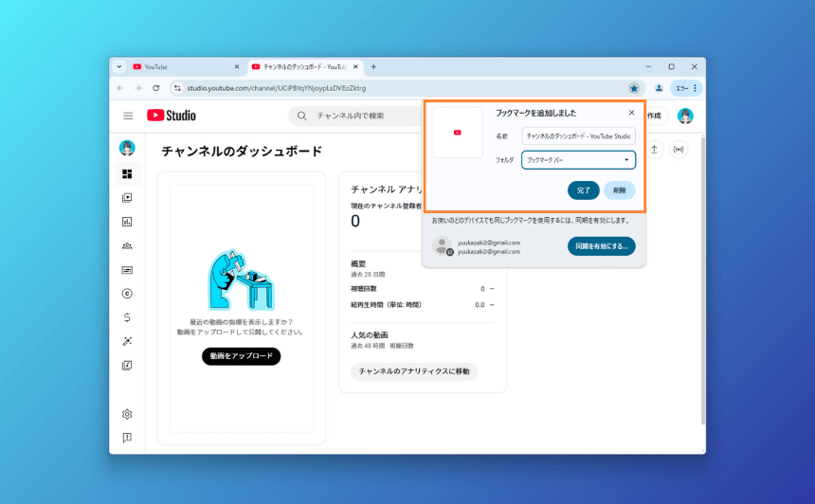Click the YouTube Studio logo
This screenshot has height=504, width=815.
coord(172,116)
